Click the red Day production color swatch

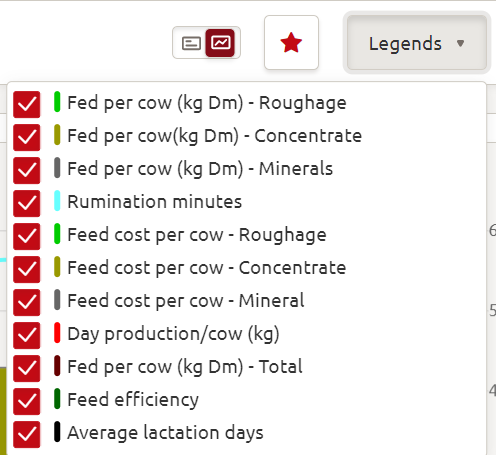[x=57, y=333]
